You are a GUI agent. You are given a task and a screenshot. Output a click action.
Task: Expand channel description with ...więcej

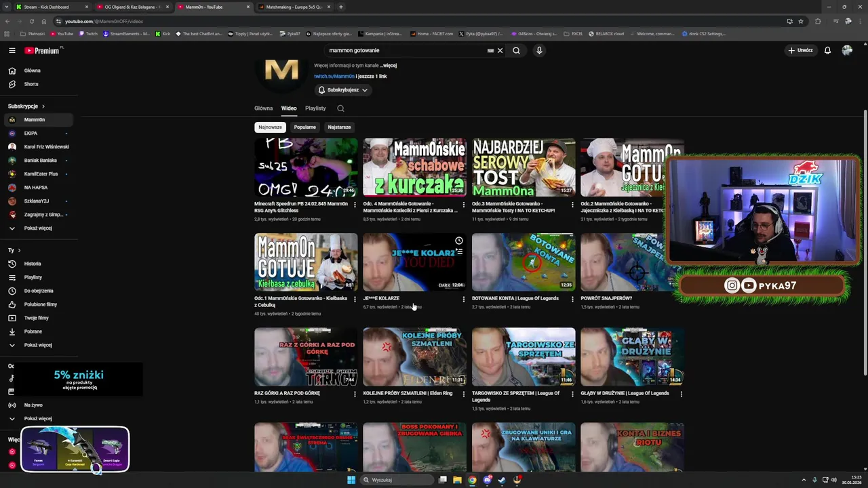click(389, 66)
